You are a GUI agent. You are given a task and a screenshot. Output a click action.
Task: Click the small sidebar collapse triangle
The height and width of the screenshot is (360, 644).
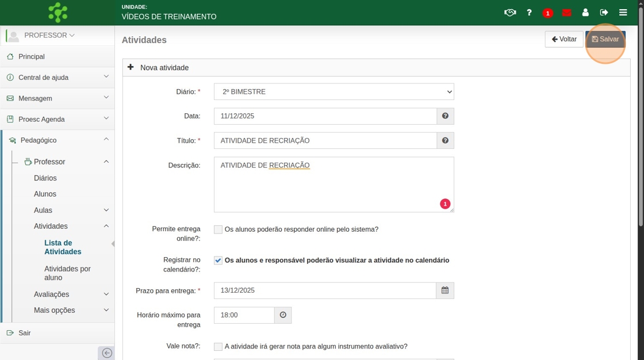tap(113, 244)
